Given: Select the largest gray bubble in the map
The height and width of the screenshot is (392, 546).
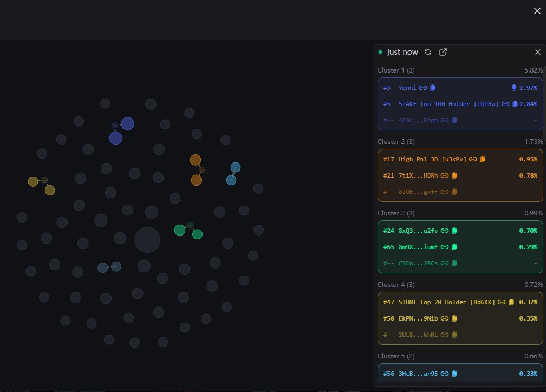Looking at the screenshot, I should point(147,240).
